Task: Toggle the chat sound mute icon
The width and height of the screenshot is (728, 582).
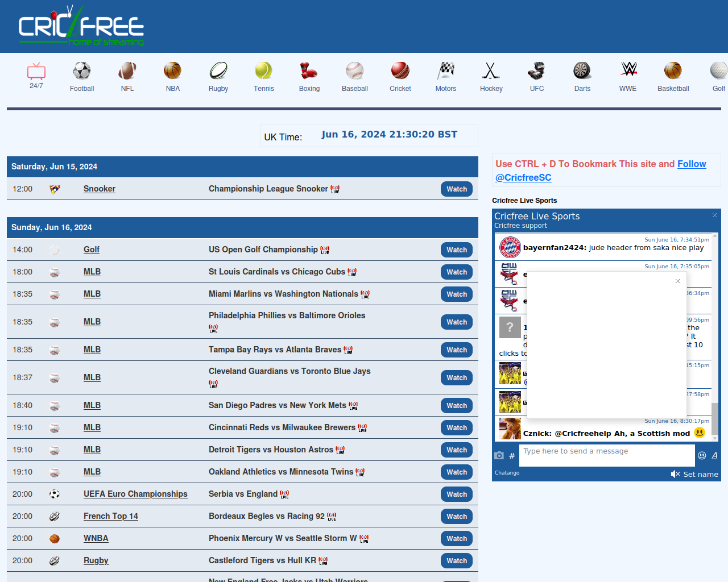Action: click(x=675, y=474)
